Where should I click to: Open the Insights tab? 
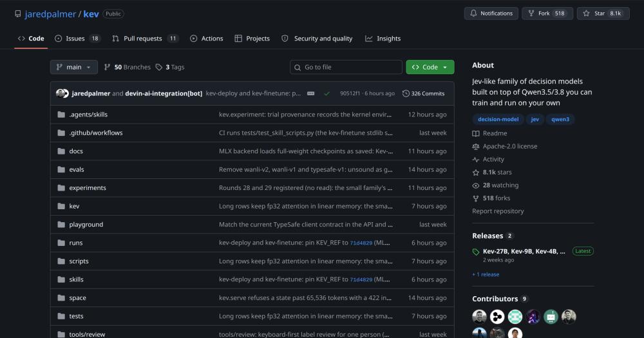tap(383, 38)
